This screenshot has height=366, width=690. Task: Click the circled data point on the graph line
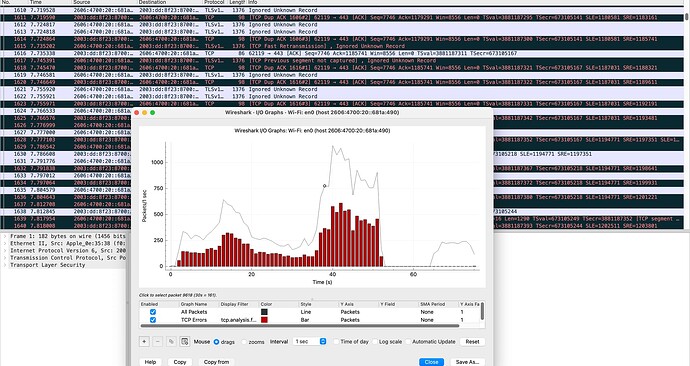pos(325,186)
